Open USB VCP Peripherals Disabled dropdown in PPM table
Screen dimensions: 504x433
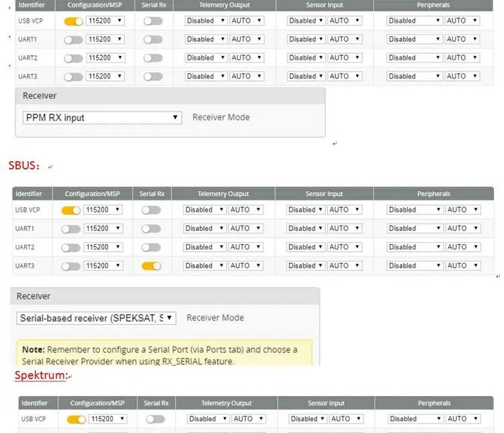(415, 21)
